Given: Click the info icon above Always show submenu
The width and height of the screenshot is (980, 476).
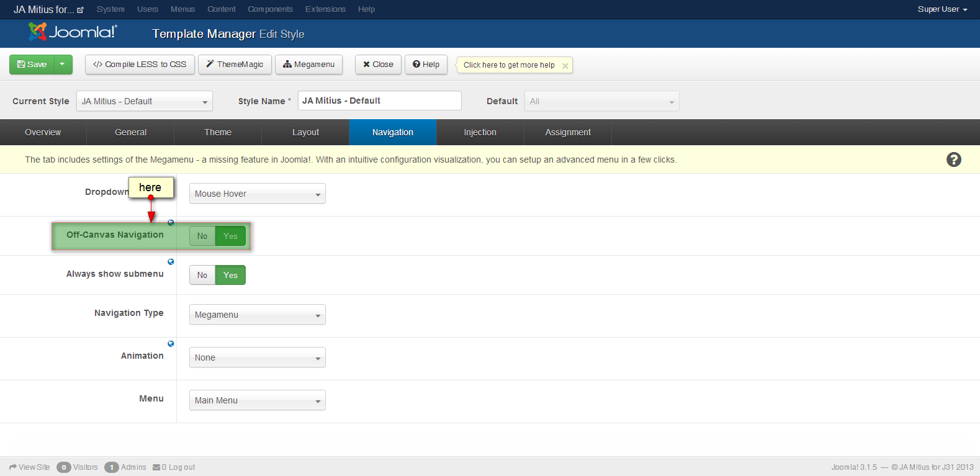Looking at the screenshot, I should pos(171,262).
